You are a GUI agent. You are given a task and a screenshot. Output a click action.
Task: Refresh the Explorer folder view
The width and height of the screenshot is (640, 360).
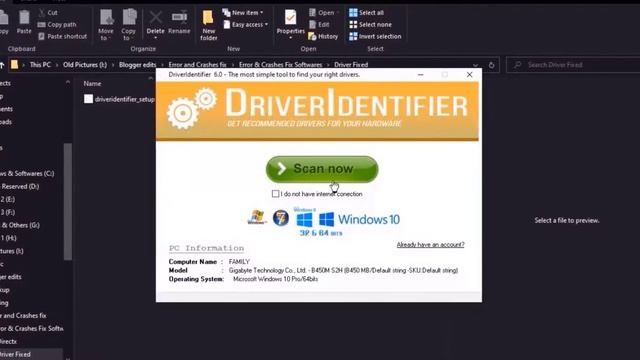pyautogui.click(x=491, y=65)
